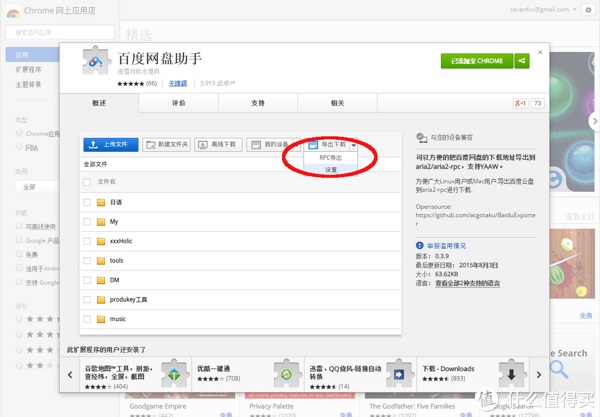Click the device compatibility icon
The height and width of the screenshot is (417, 600).
click(422, 138)
